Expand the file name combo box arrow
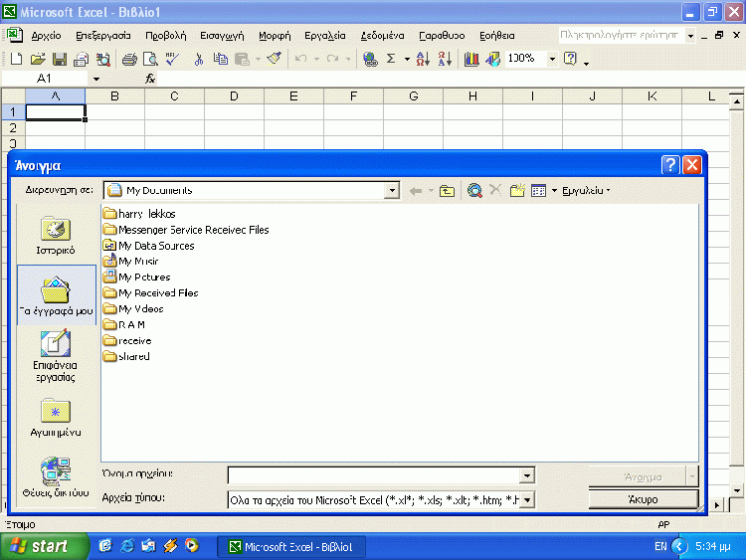 (x=527, y=475)
